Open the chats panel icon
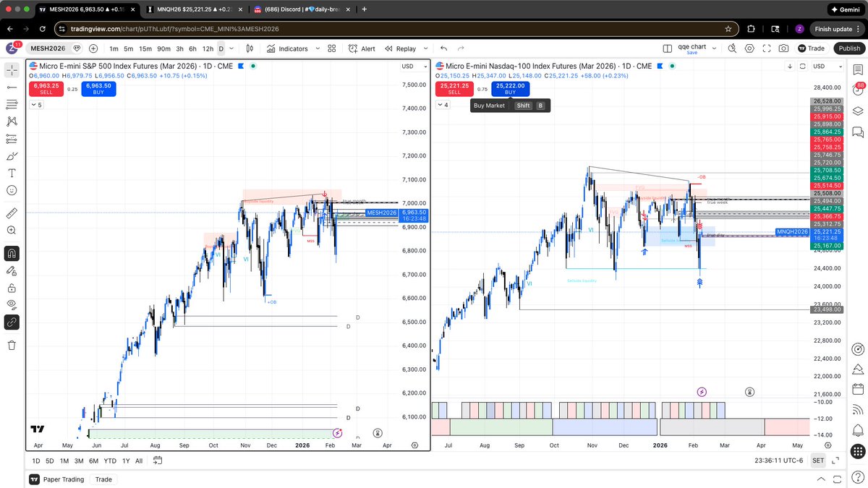This screenshot has height=488, width=868. (x=858, y=132)
